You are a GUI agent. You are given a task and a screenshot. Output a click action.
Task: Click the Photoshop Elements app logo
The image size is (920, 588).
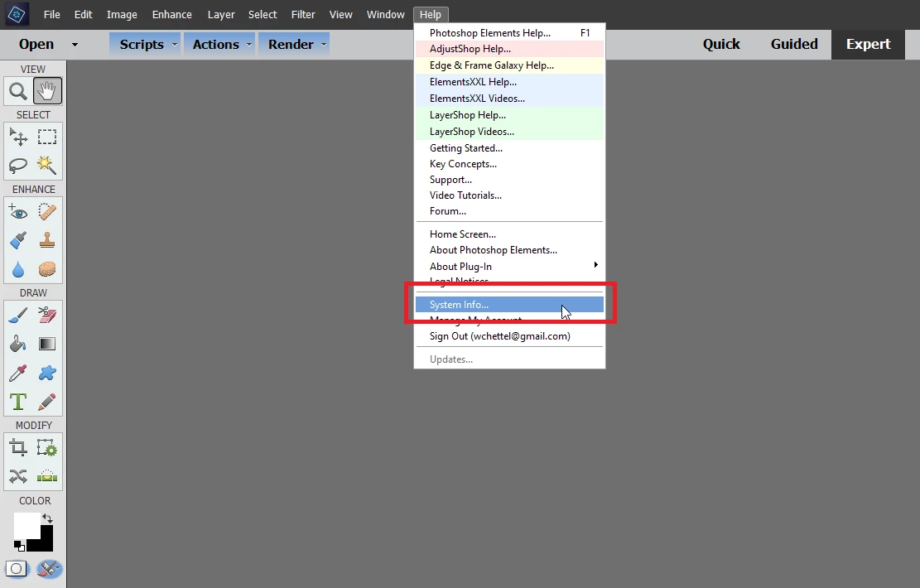coord(17,14)
